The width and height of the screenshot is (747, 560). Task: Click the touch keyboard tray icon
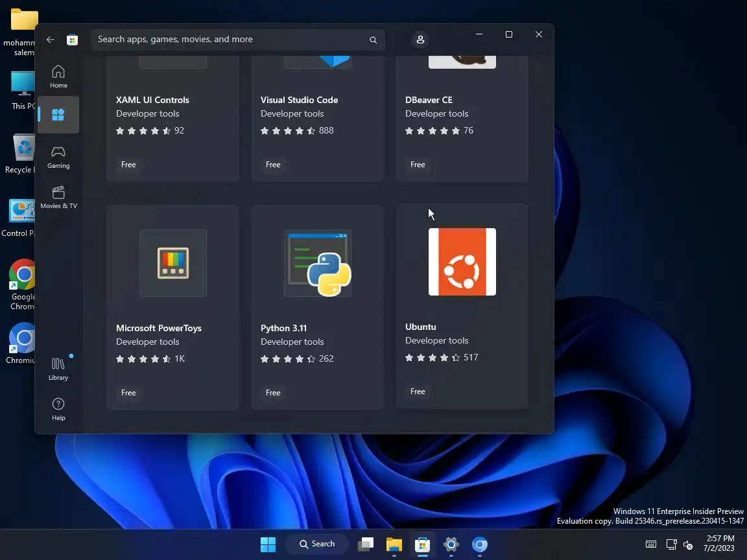coord(651,544)
